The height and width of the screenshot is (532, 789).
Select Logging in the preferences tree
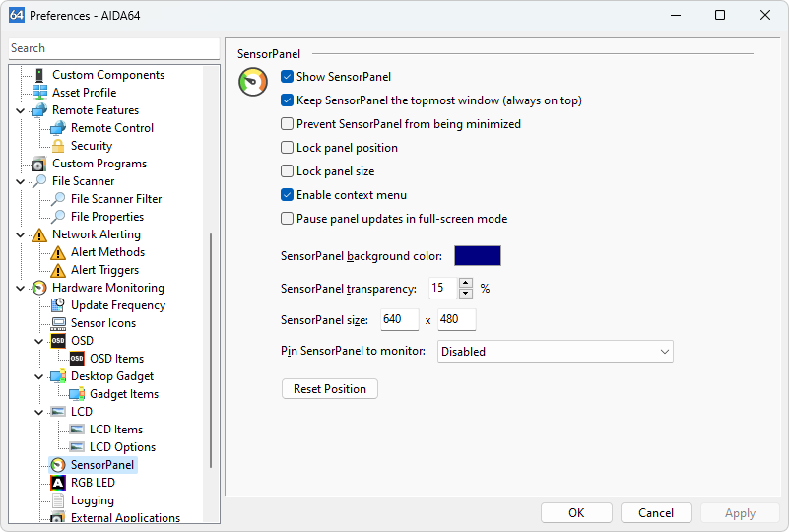point(92,500)
